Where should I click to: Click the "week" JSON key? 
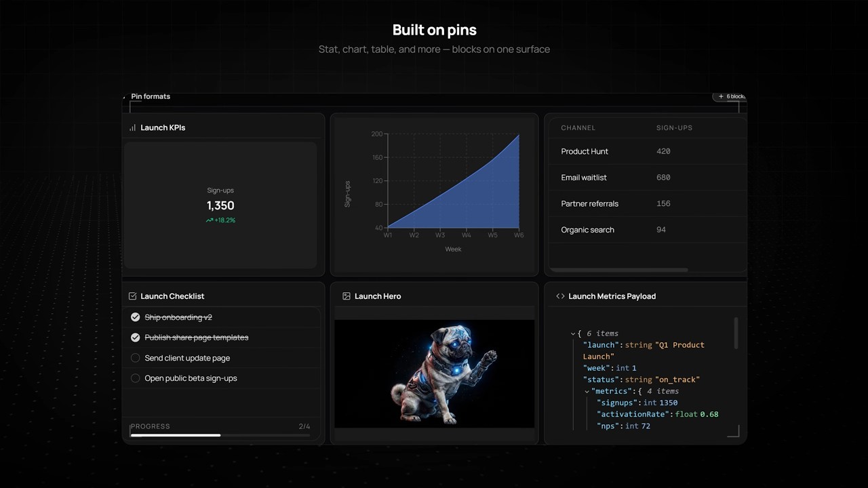(x=596, y=368)
